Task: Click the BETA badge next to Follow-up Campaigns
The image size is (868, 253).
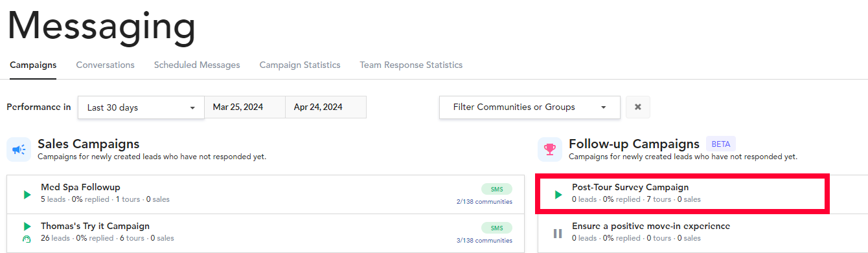Action: [x=721, y=144]
